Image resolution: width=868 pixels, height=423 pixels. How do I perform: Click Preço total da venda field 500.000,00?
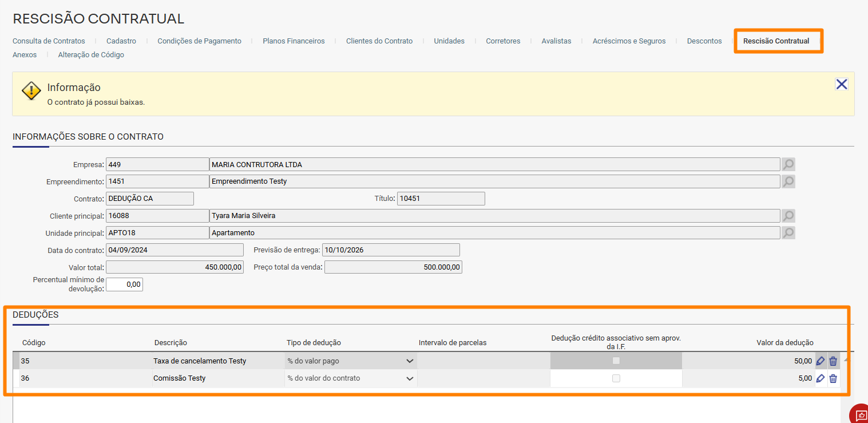pyautogui.click(x=393, y=267)
